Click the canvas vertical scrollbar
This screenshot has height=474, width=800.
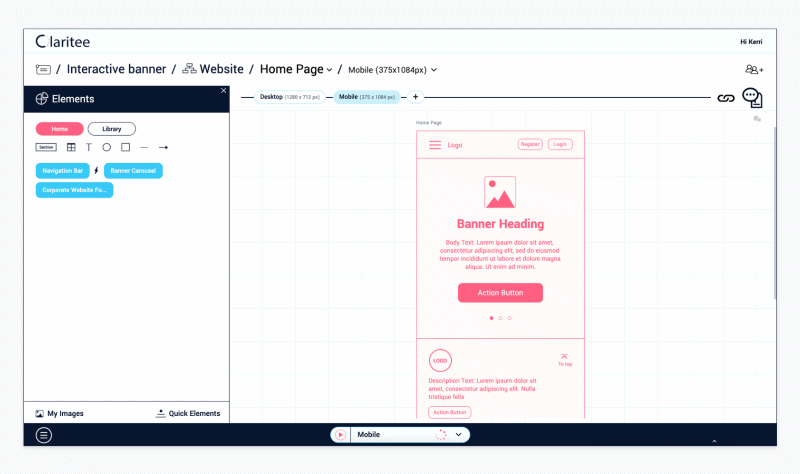pos(775,213)
